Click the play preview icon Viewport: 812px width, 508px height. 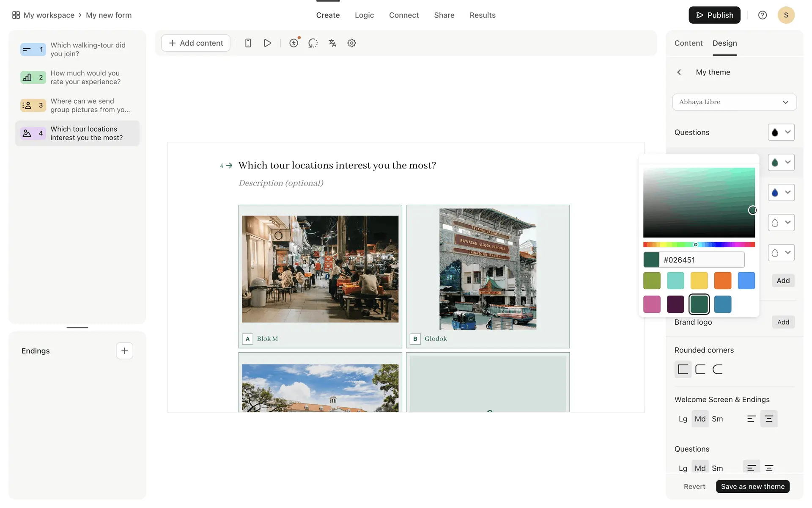[267, 43]
